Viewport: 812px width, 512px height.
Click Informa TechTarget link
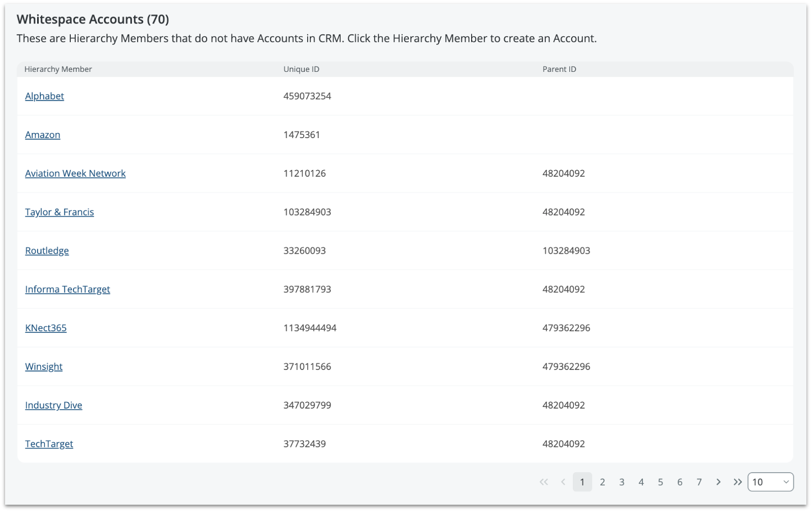pyautogui.click(x=67, y=289)
